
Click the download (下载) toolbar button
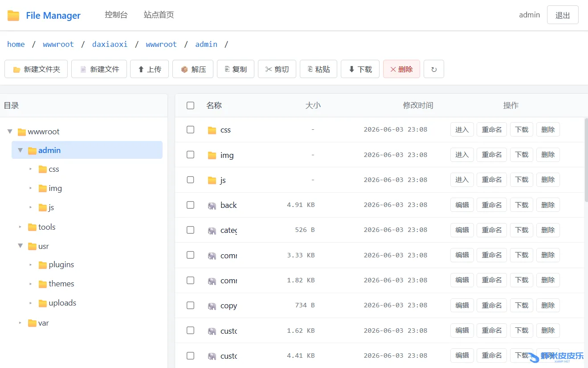click(x=360, y=69)
